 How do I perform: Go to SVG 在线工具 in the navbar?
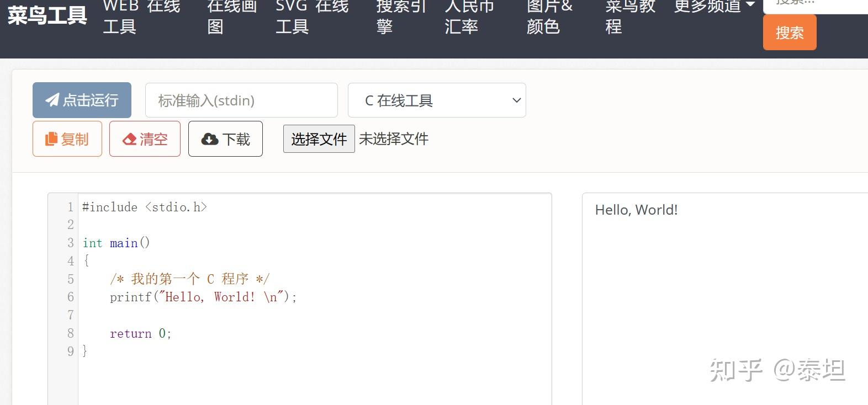[312, 16]
